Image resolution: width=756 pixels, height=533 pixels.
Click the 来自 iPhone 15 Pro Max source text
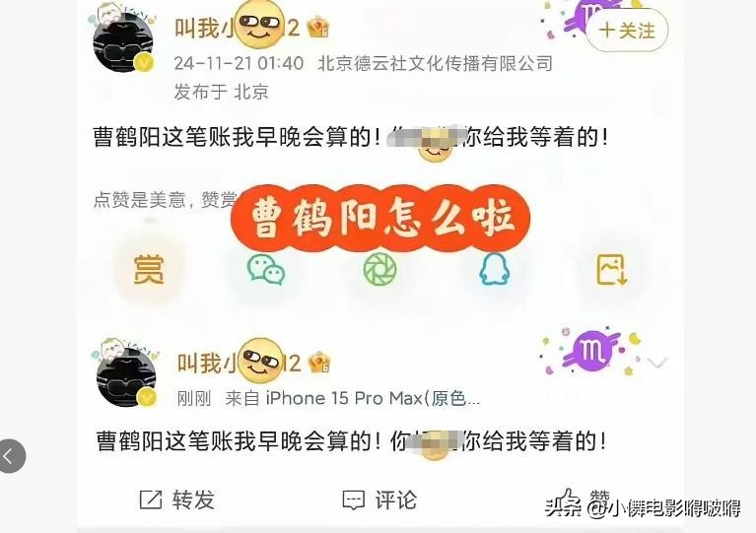coord(353,399)
